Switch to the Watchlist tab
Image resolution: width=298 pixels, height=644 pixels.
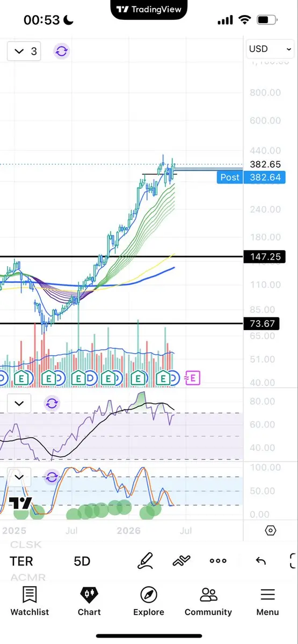(30, 601)
